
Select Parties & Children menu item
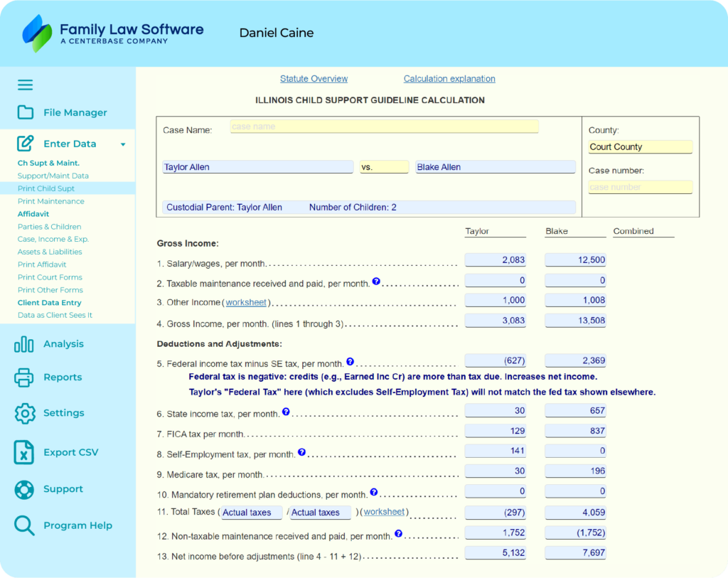[49, 227]
